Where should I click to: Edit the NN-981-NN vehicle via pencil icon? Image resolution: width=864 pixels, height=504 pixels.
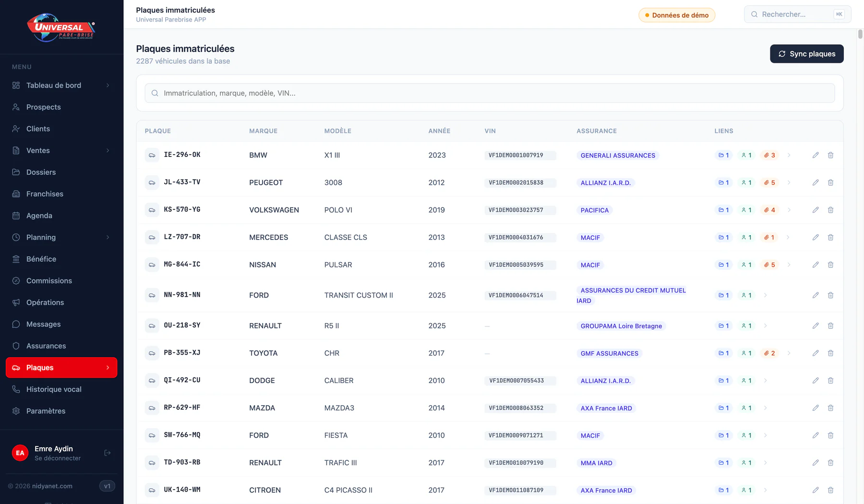point(816,295)
